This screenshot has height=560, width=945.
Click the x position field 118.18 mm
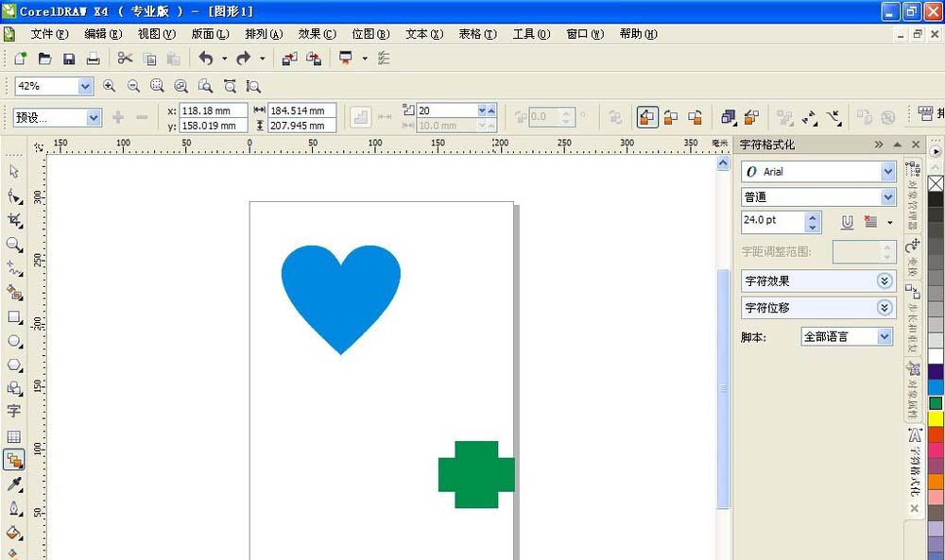click(x=214, y=110)
